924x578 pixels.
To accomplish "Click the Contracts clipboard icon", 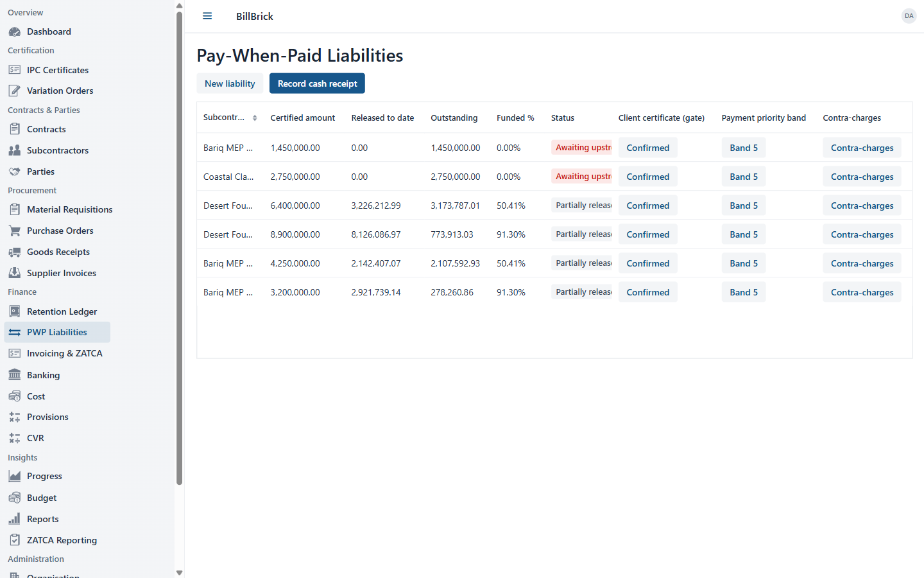I will point(15,129).
